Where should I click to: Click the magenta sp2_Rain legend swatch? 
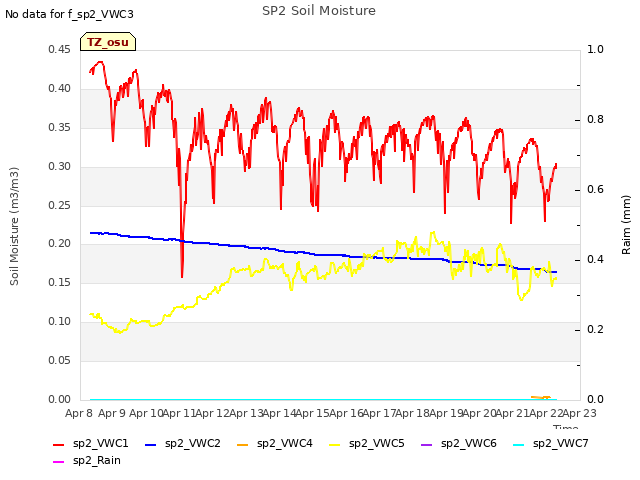point(58,462)
